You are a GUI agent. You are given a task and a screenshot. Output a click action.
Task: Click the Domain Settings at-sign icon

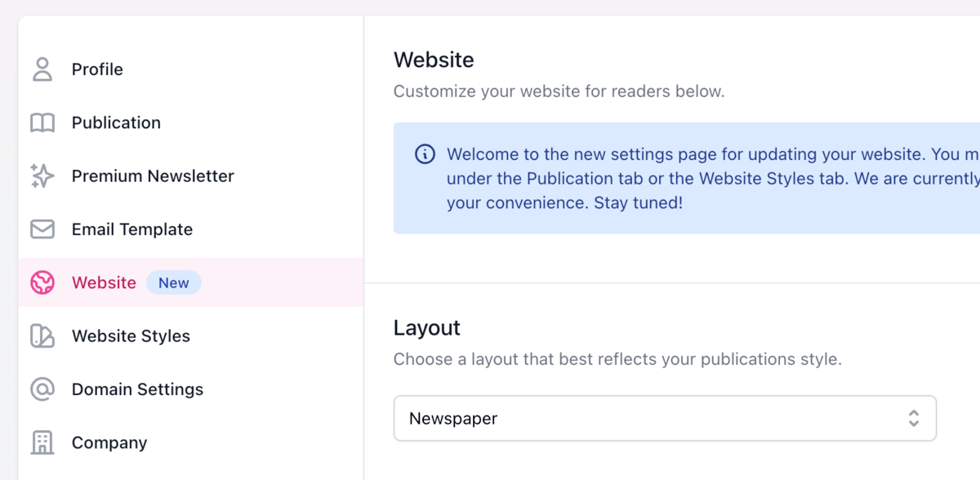(42, 389)
